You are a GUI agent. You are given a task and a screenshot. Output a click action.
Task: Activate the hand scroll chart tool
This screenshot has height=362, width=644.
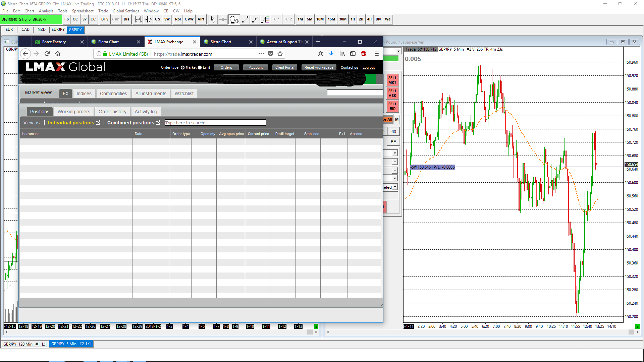[x=234, y=19]
